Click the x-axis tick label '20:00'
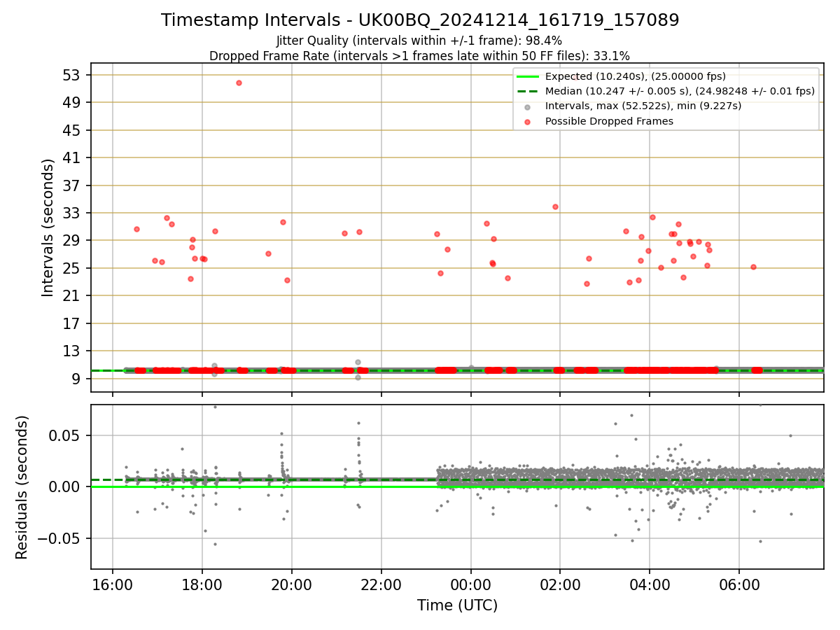The width and height of the screenshot is (840, 630). tap(292, 584)
